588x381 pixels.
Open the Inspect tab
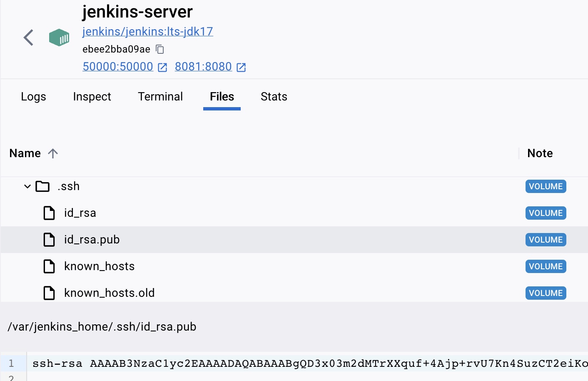coord(92,97)
